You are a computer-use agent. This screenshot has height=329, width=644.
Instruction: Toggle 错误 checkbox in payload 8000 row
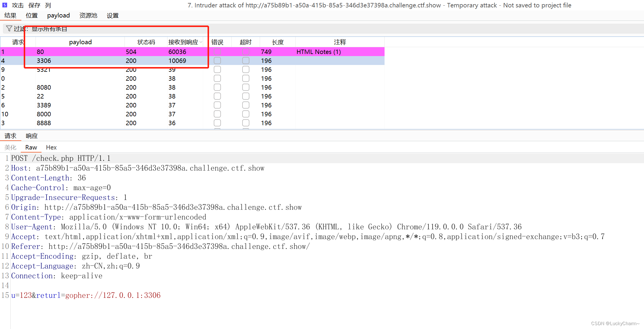coord(217,114)
